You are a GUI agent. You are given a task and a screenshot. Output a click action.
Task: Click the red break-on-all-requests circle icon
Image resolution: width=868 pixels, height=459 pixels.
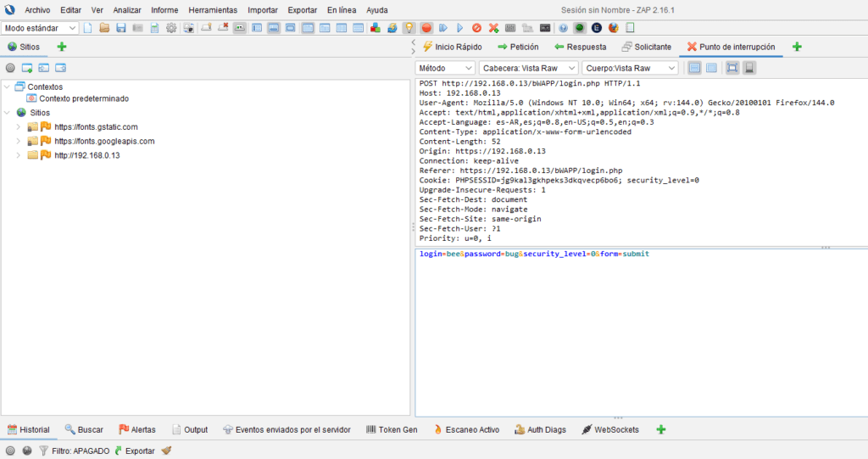point(426,28)
